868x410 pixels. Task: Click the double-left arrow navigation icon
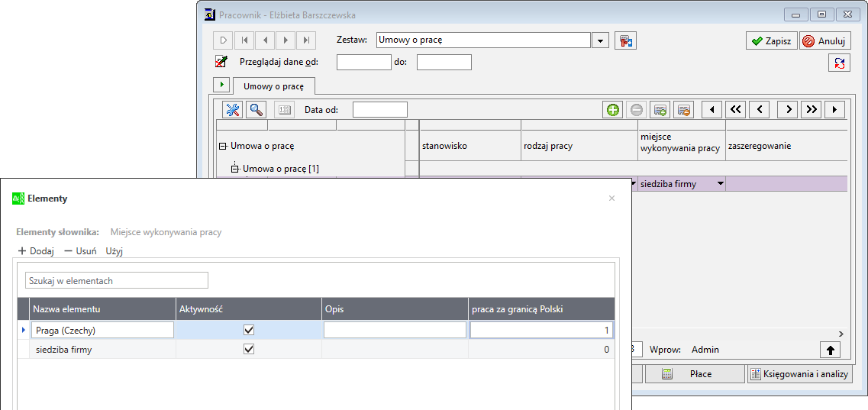(x=735, y=110)
